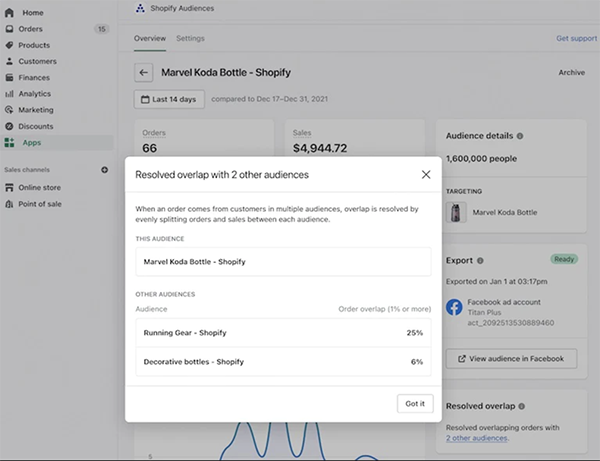This screenshot has width=600, height=461.
Task: Click the Finances icon
Action: coord(9,78)
